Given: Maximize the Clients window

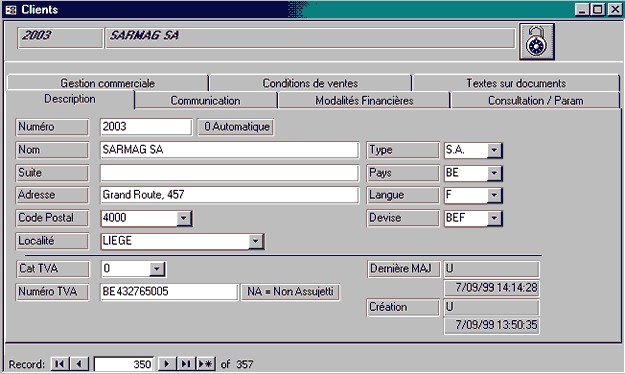Looking at the screenshot, I should click(597, 9).
